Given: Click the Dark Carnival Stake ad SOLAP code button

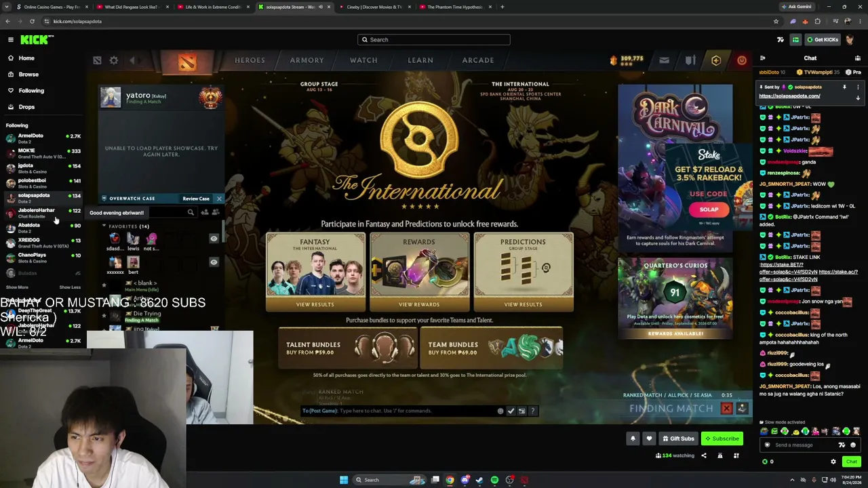Looking at the screenshot, I should (x=709, y=209).
